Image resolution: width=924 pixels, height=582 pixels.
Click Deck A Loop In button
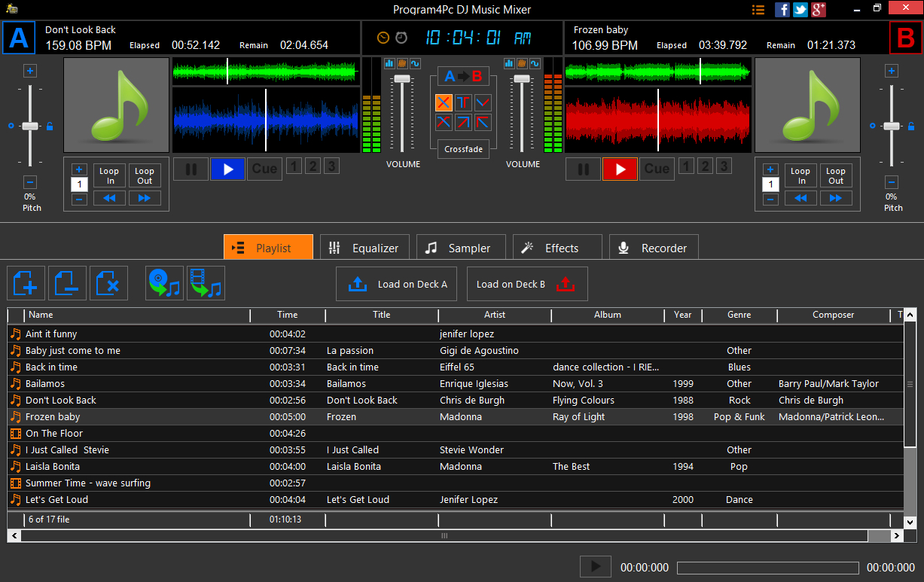click(x=109, y=175)
